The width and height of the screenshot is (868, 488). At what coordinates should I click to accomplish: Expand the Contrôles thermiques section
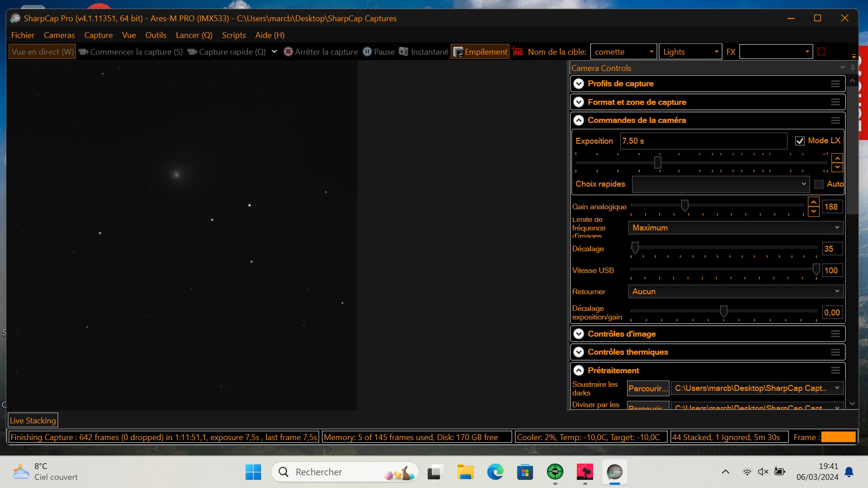pos(579,352)
